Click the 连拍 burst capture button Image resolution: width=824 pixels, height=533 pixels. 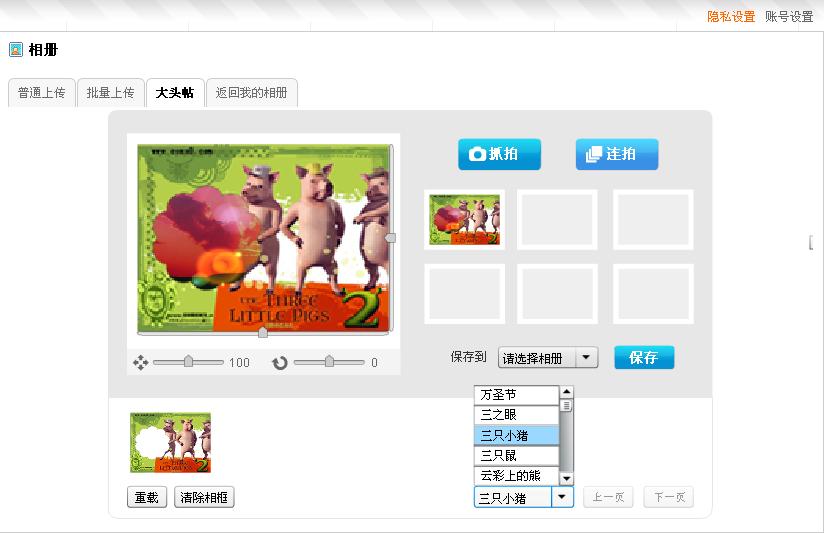[617, 154]
